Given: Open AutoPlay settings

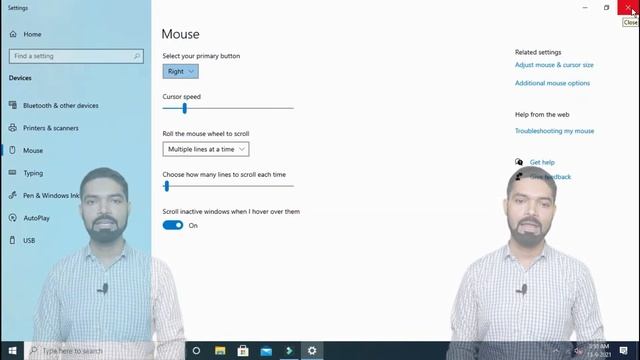Looking at the screenshot, I should coord(36,218).
